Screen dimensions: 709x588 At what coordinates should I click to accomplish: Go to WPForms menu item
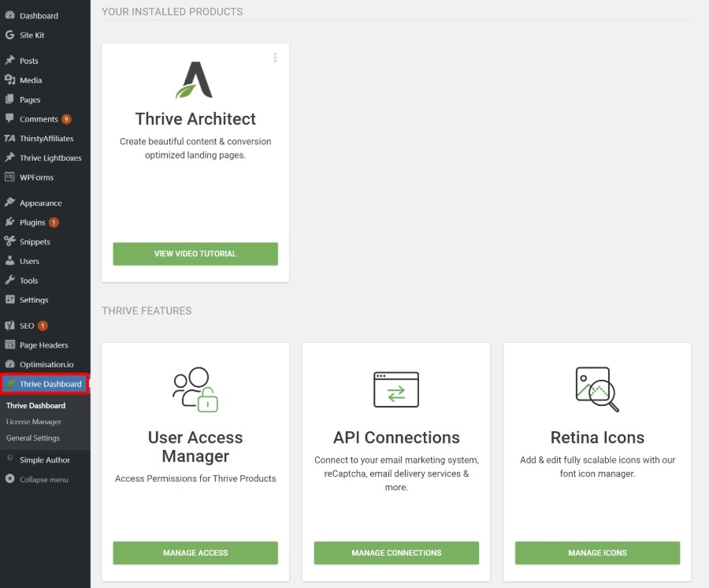click(x=36, y=178)
